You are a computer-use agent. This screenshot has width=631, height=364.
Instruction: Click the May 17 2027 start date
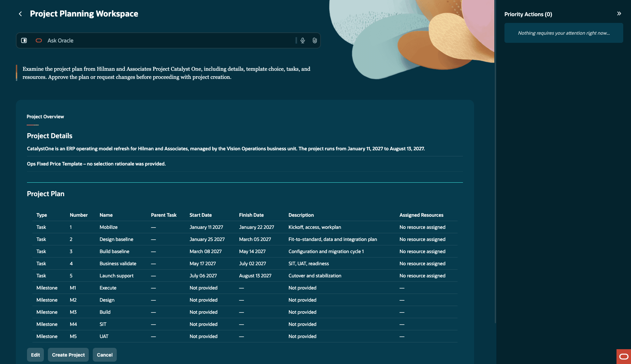tap(202, 264)
